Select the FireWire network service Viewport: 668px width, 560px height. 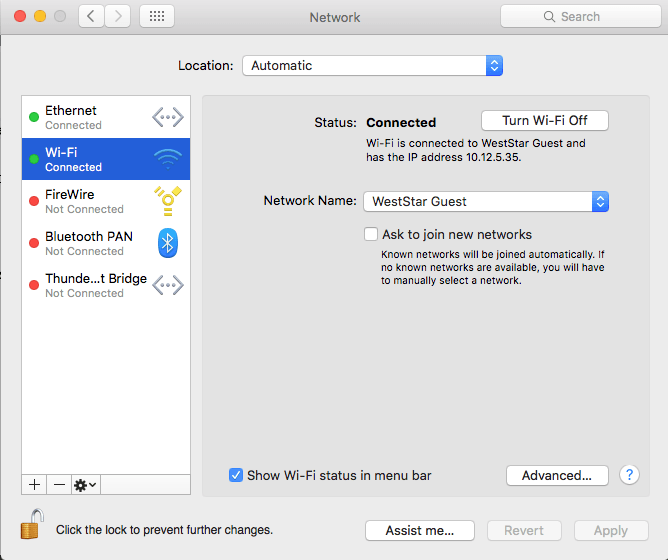click(x=105, y=201)
